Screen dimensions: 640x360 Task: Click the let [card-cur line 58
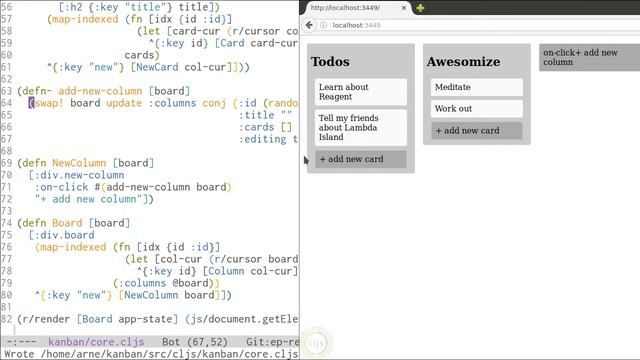tap(218, 31)
